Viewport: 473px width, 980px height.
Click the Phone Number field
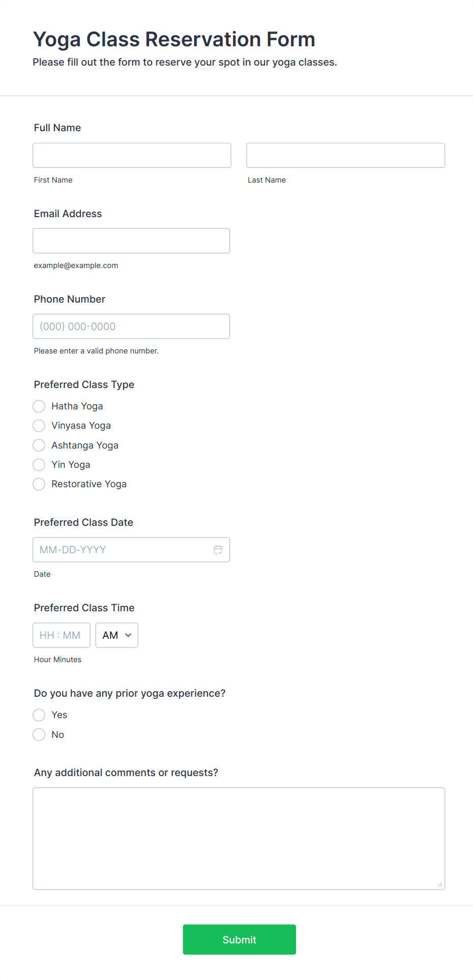131,326
